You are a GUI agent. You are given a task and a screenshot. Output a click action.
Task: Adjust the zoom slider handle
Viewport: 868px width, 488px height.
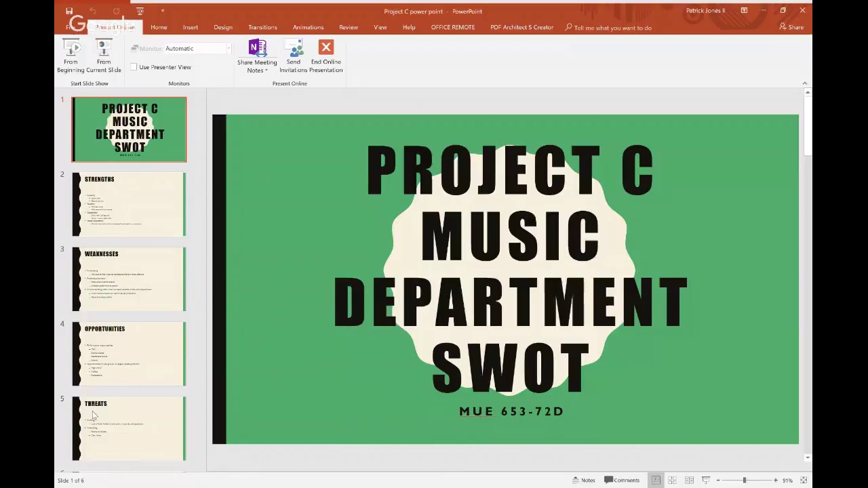tap(744, 480)
